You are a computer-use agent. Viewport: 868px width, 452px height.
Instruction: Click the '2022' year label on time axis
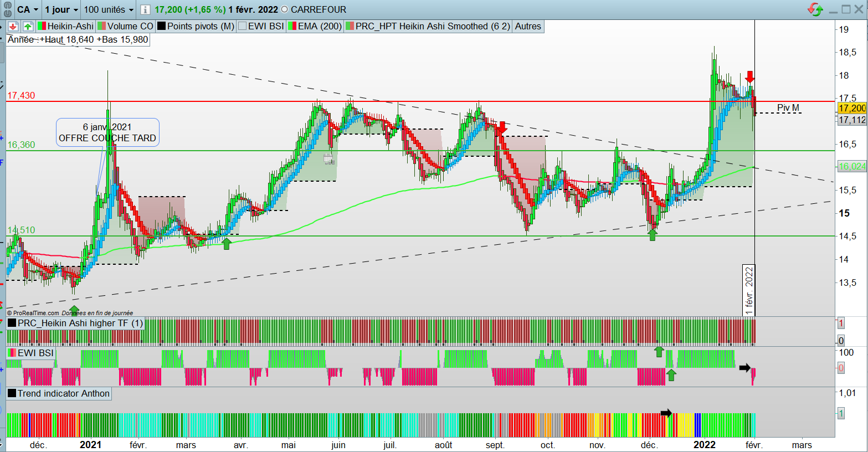click(705, 445)
